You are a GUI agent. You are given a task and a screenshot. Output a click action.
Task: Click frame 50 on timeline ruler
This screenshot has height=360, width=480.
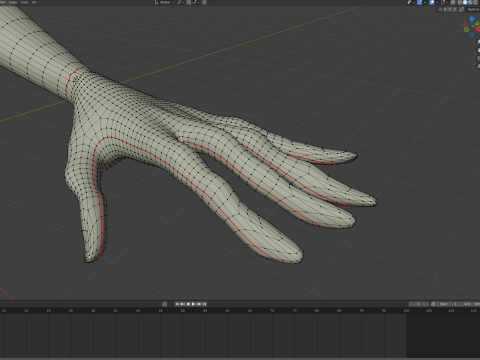pyautogui.click(x=183, y=311)
